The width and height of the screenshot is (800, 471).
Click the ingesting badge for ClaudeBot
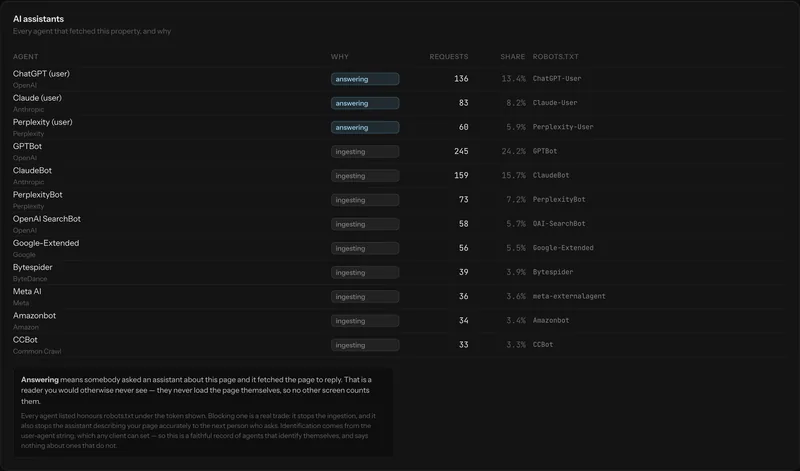[365, 176]
